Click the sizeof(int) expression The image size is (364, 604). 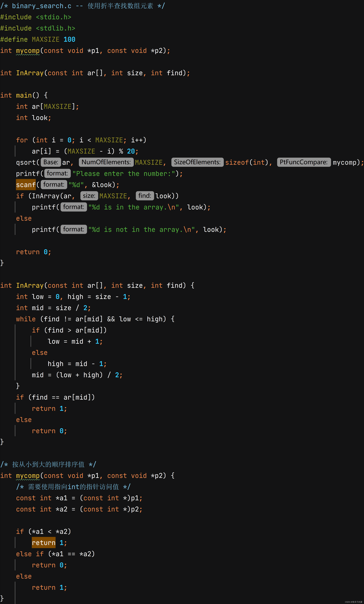(247, 162)
